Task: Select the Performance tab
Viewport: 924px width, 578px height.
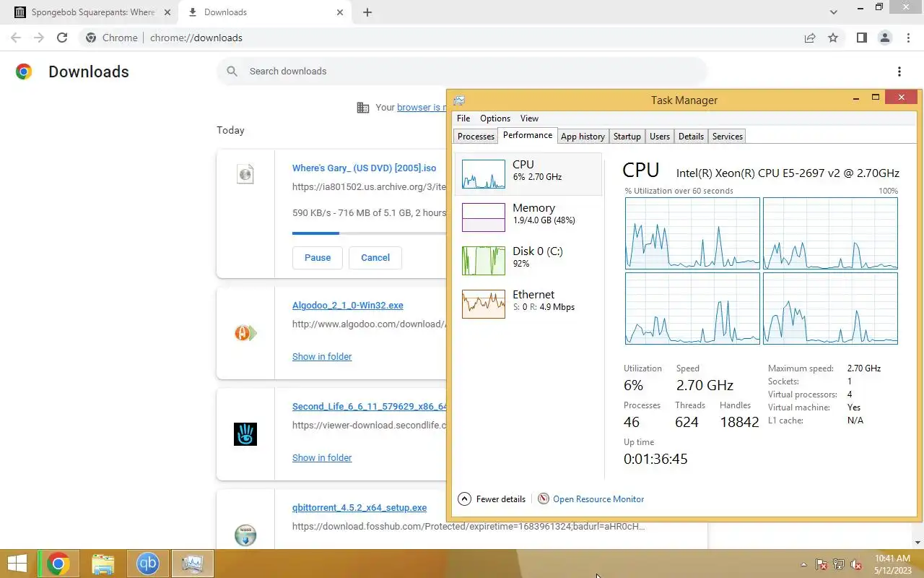Action: (528, 135)
